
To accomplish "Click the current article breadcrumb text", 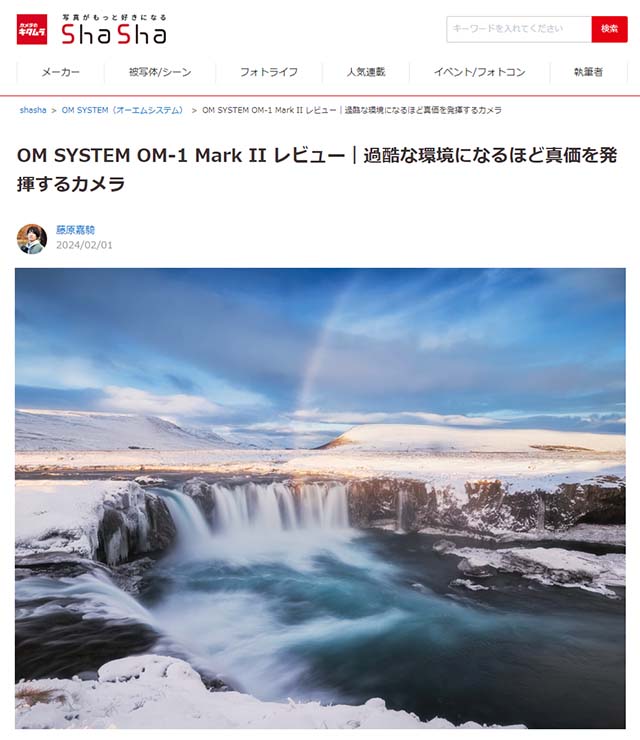I will [352, 110].
